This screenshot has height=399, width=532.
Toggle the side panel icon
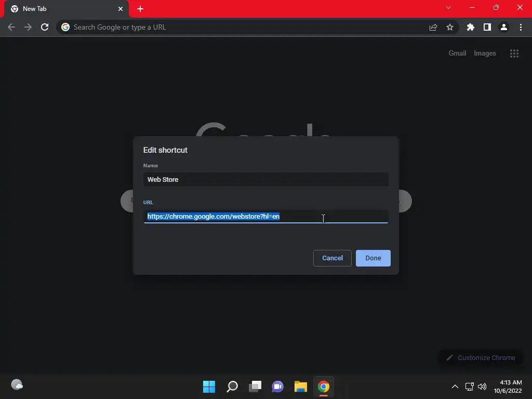pyautogui.click(x=487, y=27)
